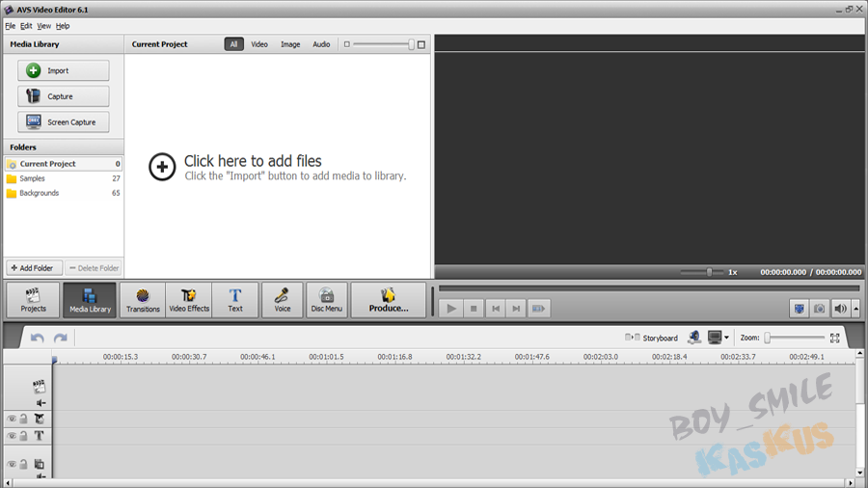
Task: Show All media types filter
Action: tap(233, 44)
